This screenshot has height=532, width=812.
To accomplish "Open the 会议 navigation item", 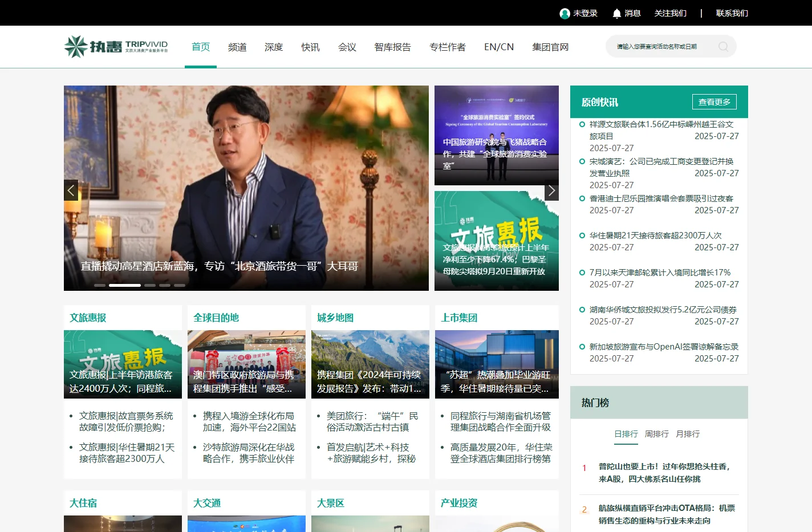I will pos(347,47).
